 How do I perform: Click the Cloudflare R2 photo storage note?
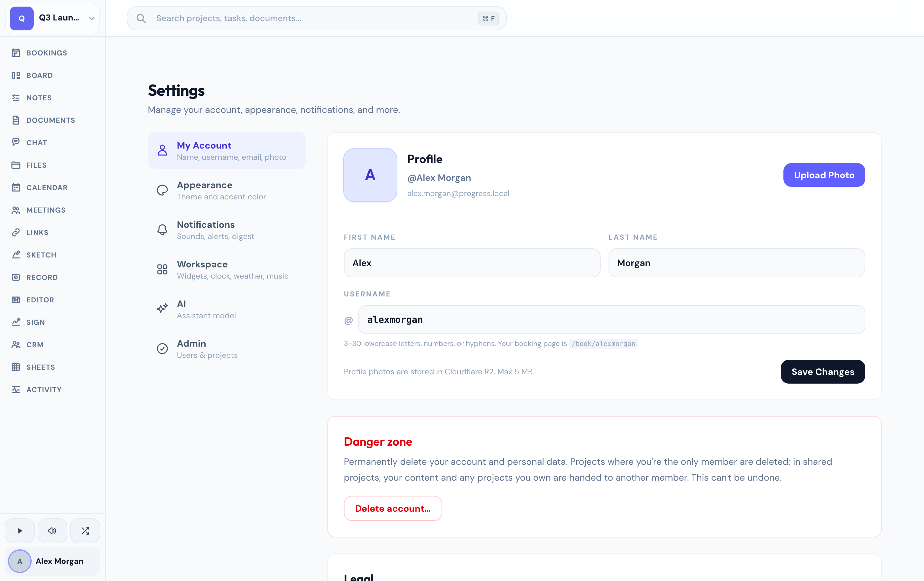(439, 371)
